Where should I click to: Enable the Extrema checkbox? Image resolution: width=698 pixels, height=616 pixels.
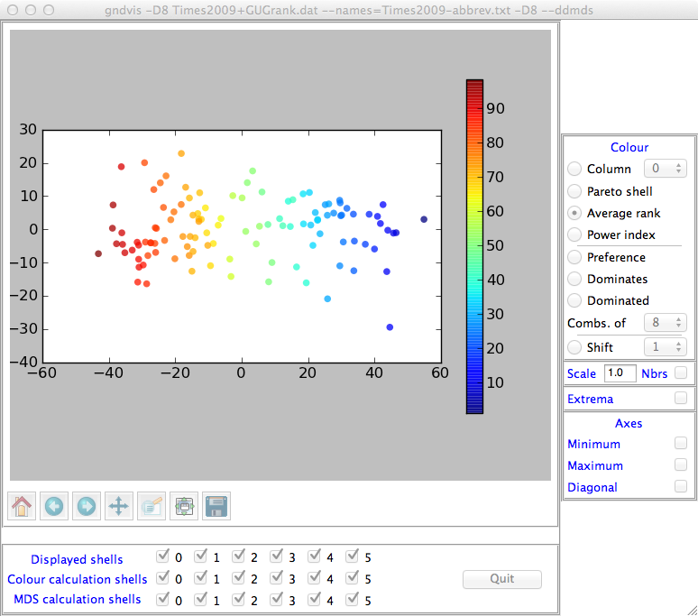click(681, 398)
